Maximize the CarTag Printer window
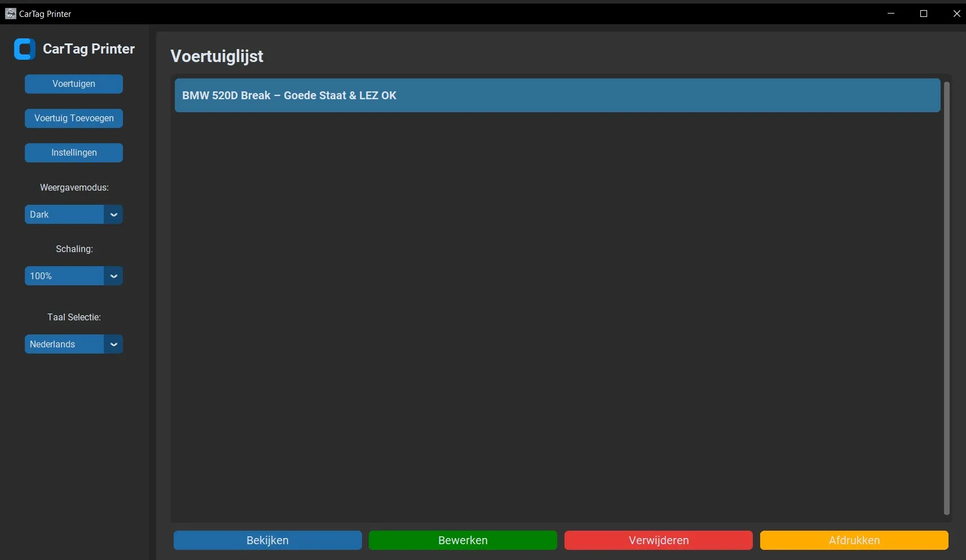 pos(924,14)
